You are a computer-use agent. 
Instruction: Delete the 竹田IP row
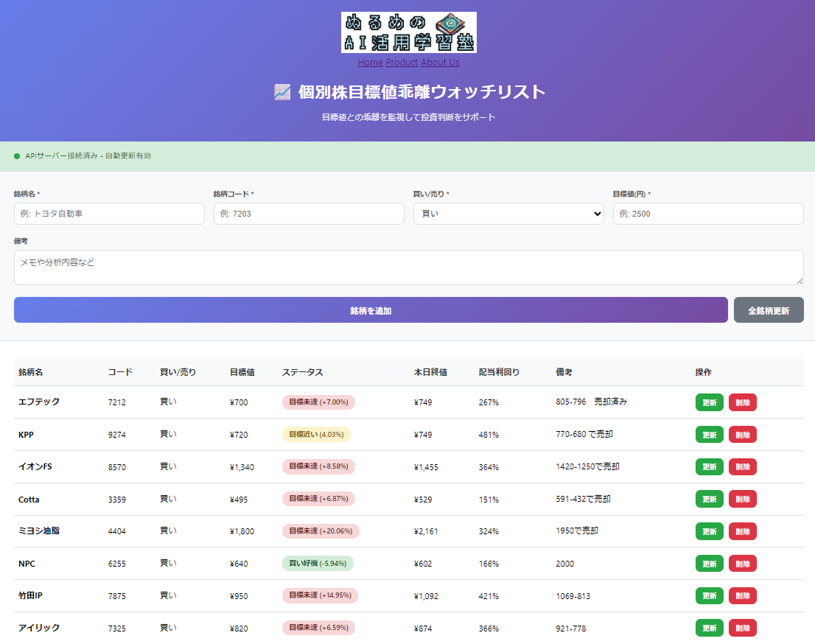click(742, 596)
